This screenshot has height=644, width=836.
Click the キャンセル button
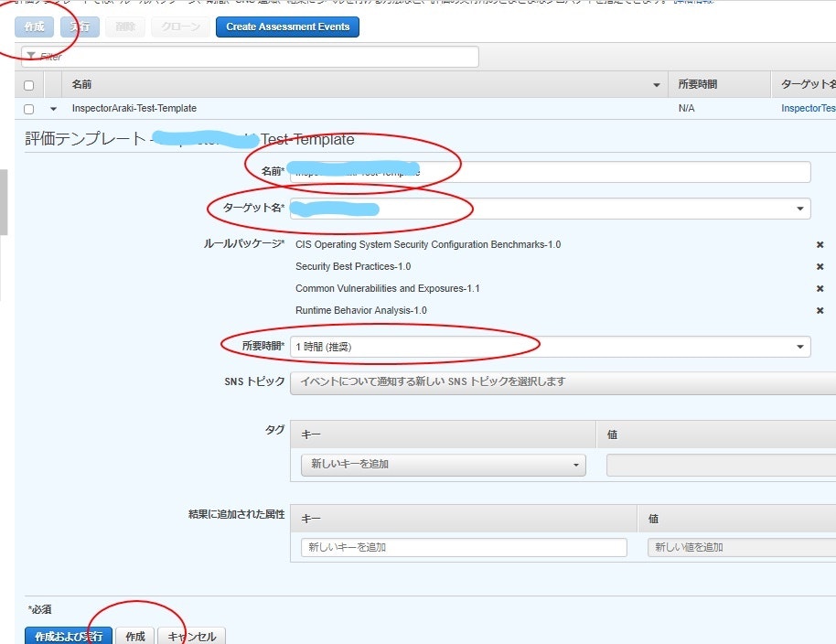coord(191,637)
